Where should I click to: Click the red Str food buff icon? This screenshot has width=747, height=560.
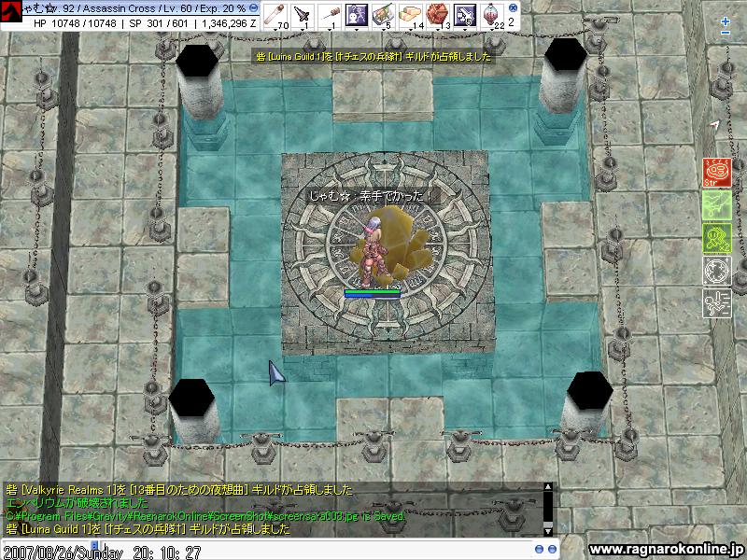coord(717,173)
